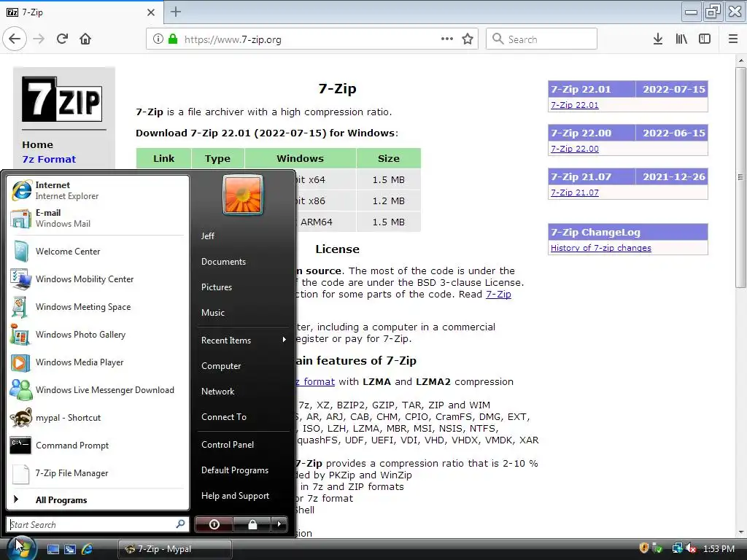Open the 7-Zip license link
The image size is (747, 560).
498,295
